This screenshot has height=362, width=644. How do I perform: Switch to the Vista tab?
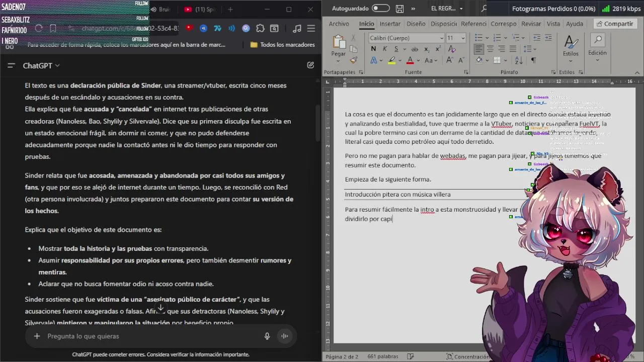(x=553, y=24)
